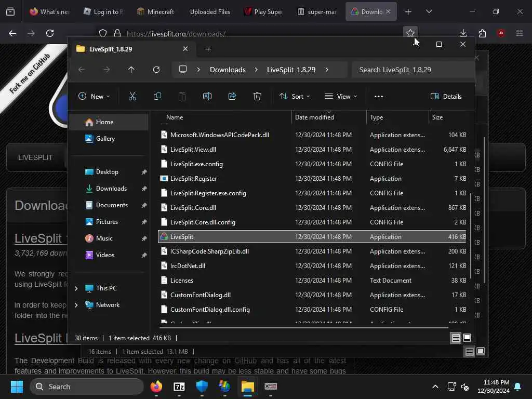Open the GitHub link on the webpage
Viewport: 532px width, 399px height.
(x=245, y=361)
